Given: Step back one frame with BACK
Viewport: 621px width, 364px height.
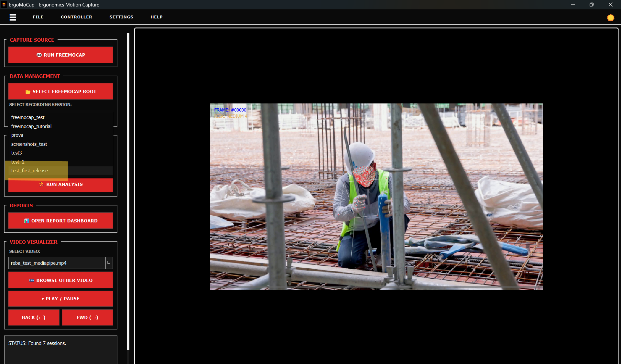Looking at the screenshot, I should coord(34,317).
